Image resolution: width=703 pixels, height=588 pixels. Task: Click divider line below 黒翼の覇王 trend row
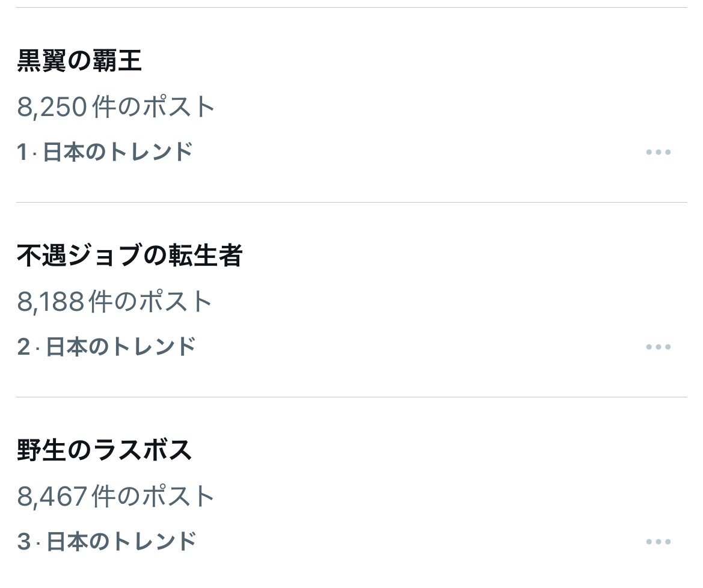(x=351, y=203)
